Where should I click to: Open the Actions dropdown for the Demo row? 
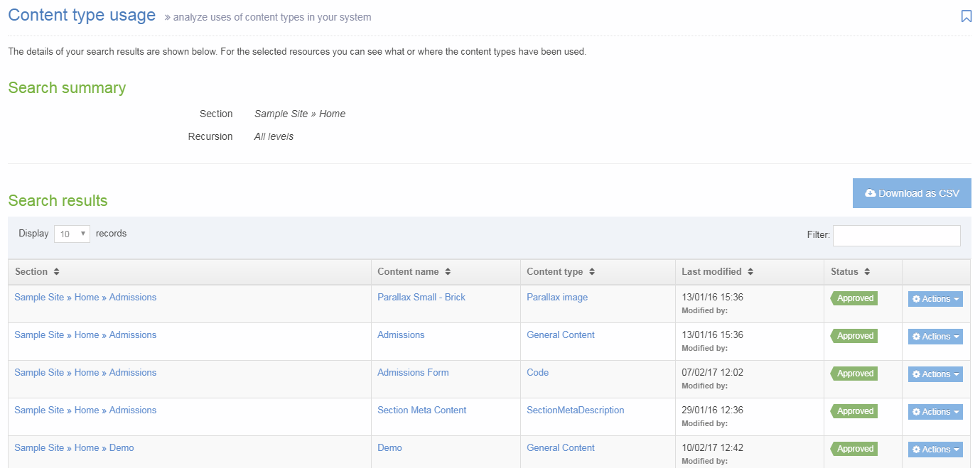click(x=935, y=449)
